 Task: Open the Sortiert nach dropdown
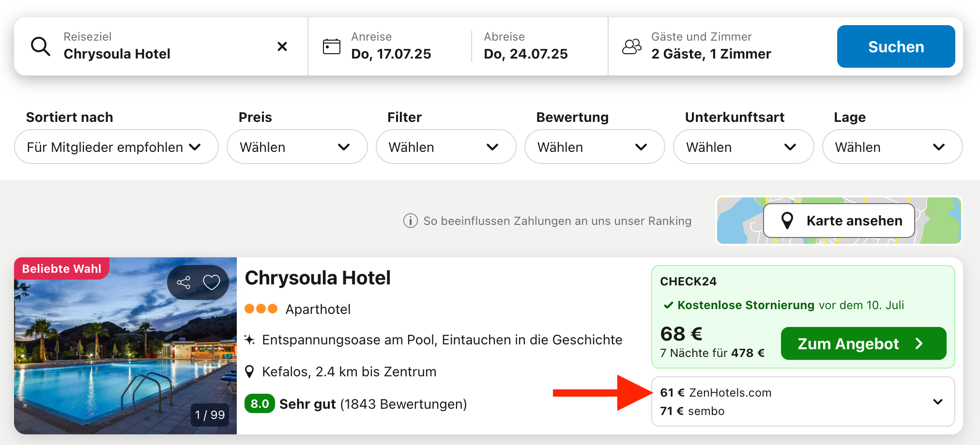(116, 147)
